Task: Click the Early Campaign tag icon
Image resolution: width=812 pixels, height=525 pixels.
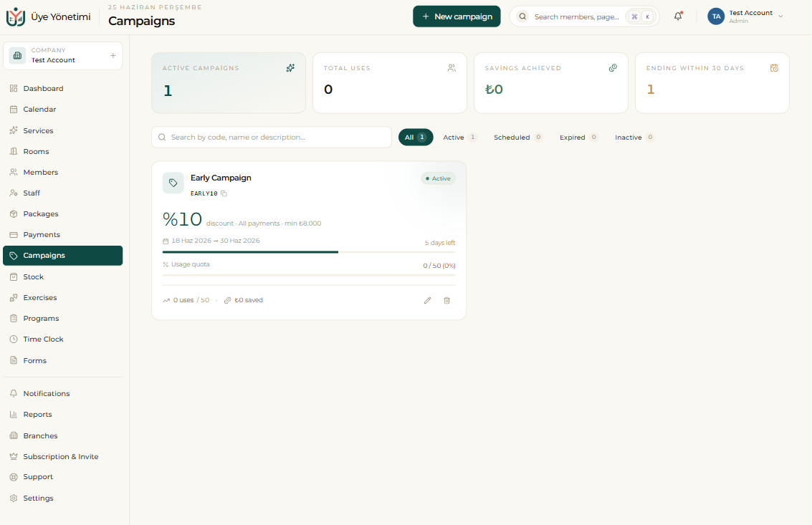Action: pos(173,183)
